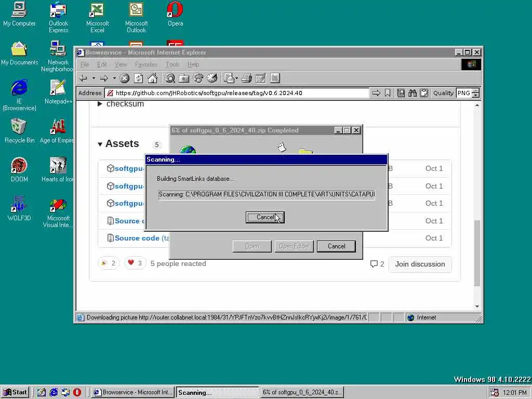This screenshot has height=399, width=532.
Task: Switch to softgpu download taskbar button
Action: pyautogui.click(x=302, y=392)
